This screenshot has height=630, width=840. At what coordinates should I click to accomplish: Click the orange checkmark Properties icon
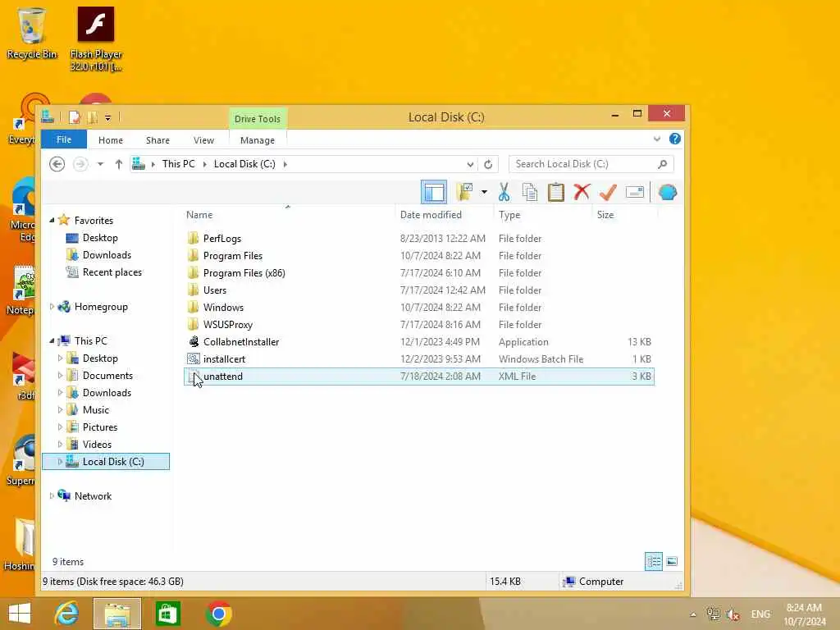(x=608, y=192)
